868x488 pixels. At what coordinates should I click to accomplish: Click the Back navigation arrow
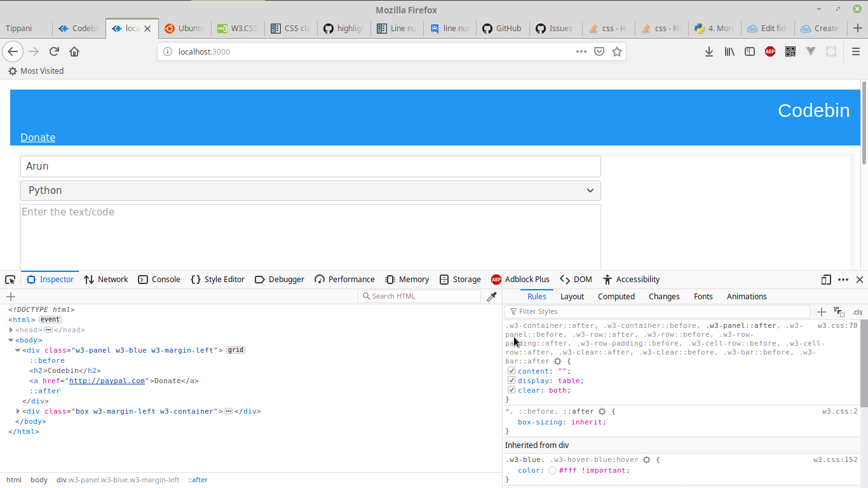(13, 51)
